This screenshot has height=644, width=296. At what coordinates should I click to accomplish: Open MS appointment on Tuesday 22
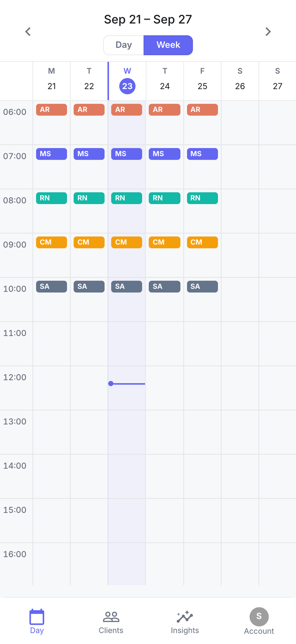(89, 154)
